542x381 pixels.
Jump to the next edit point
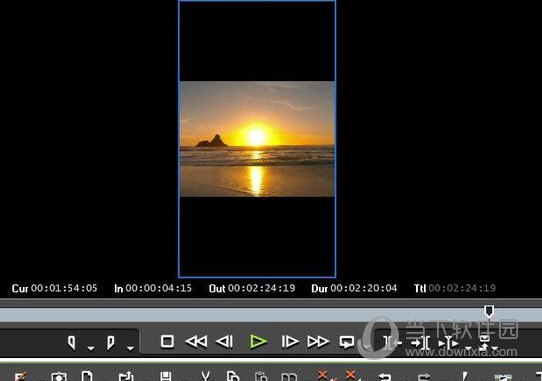(420, 343)
